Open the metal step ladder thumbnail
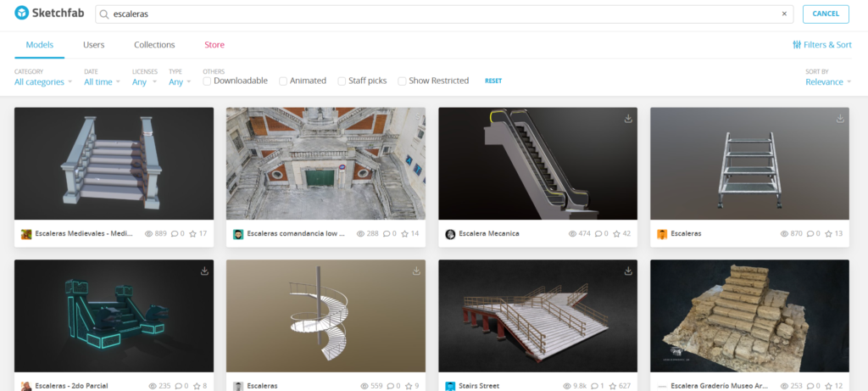Viewport: 868px width, 391px height. click(749, 164)
